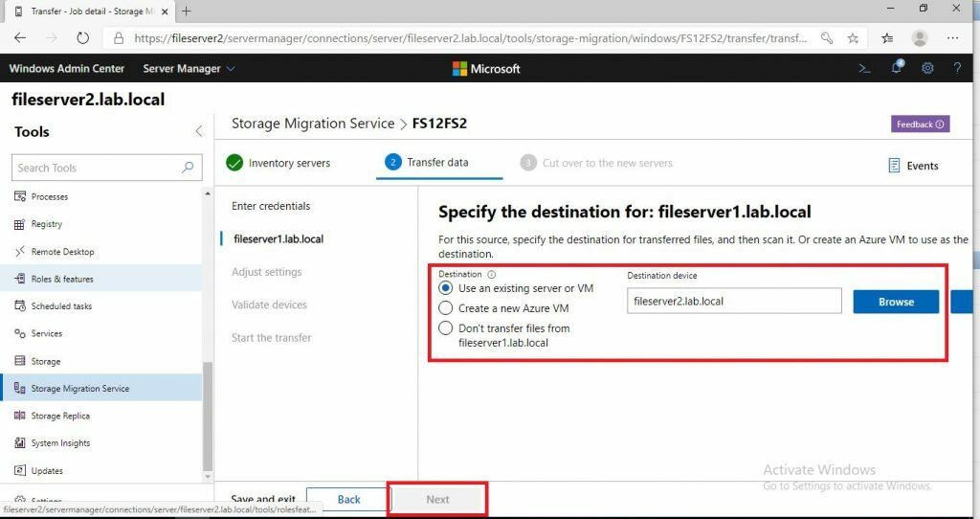
Task: Open Cut over to the new servers step
Action: click(596, 163)
